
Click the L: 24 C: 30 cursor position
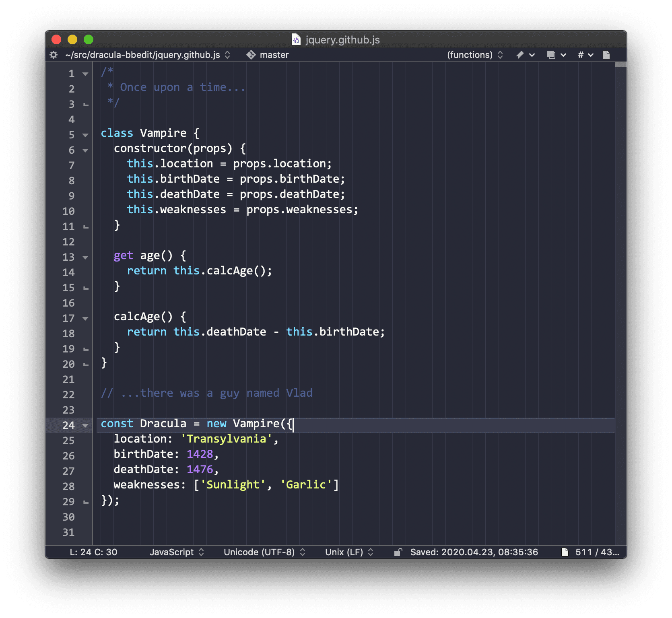click(x=93, y=552)
